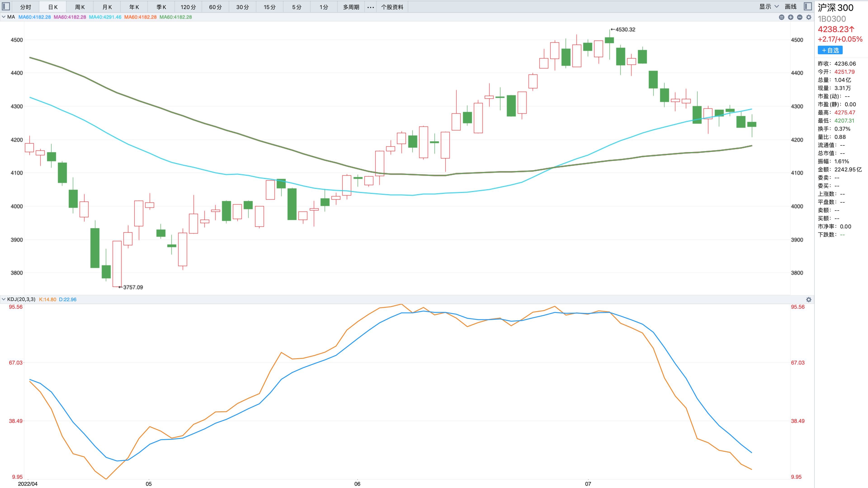The height and width of the screenshot is (488, 868).
Task: Open the 个股资料 stock info tab
Action: pos(392,7)
